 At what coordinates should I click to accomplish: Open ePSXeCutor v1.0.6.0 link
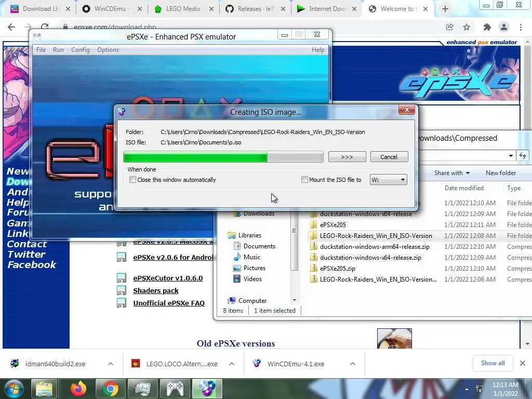168,278
